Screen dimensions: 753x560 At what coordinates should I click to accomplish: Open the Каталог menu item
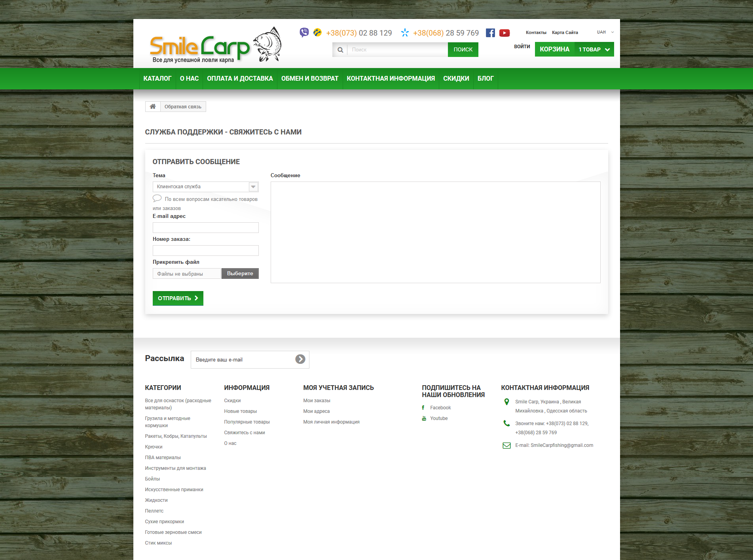pyautogui.click(x=157, y=78)
